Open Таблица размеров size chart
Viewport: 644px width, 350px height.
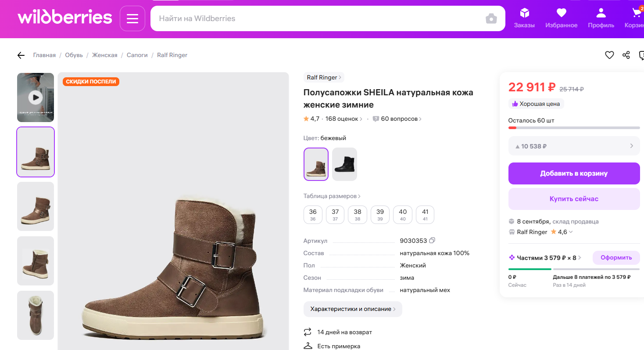[x=332, y=196]
